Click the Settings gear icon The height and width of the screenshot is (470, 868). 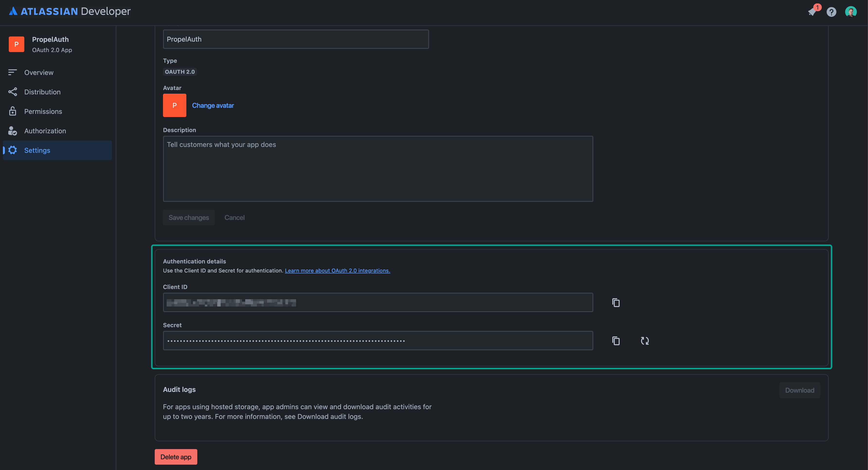click(x=12, y=150)
